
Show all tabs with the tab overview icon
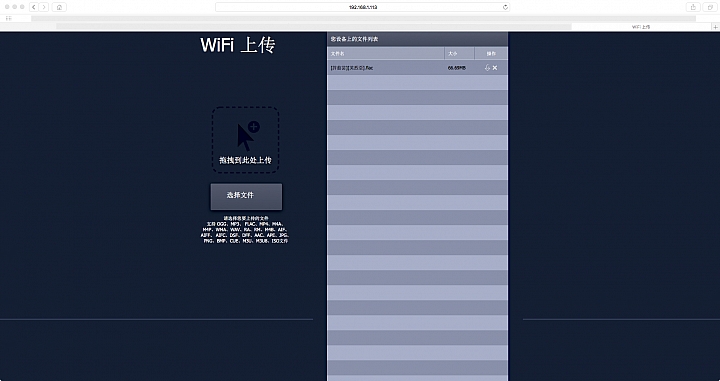[710, 7]
